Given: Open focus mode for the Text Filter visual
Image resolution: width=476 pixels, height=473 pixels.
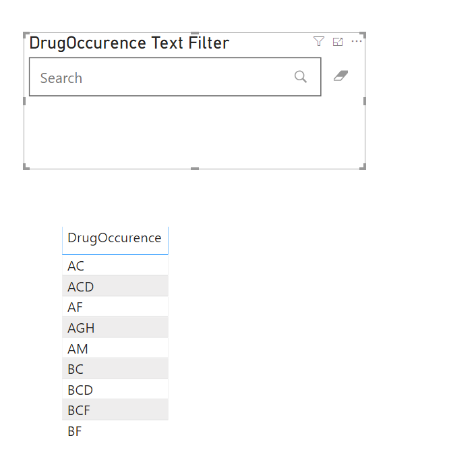Looking at the screenshot, I should [338, 42].
